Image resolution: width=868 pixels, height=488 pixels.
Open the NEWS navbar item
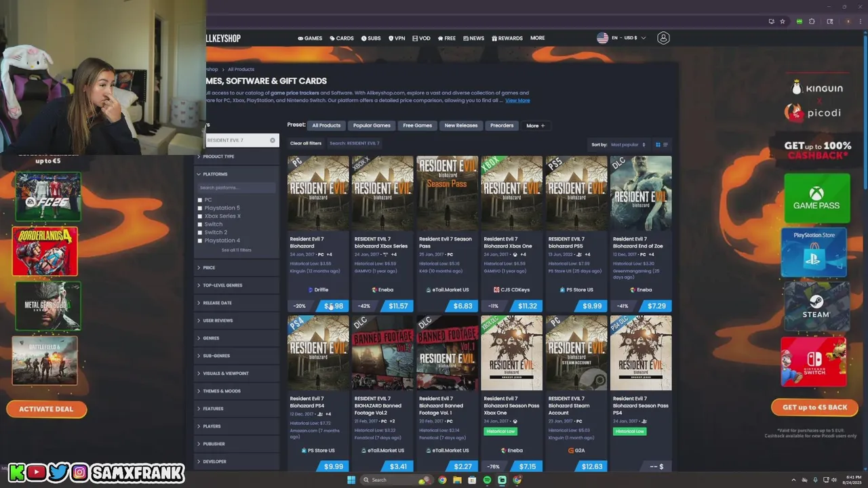pos(473,38)
